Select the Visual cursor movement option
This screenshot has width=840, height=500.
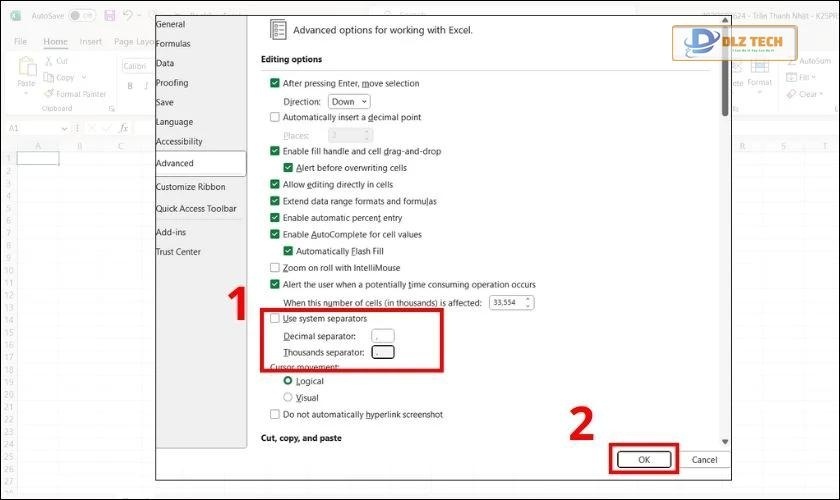click(x=289, y=397)
